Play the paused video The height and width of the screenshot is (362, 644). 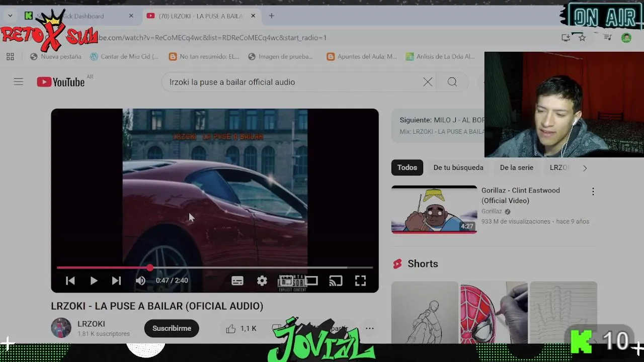pos(94,281)
